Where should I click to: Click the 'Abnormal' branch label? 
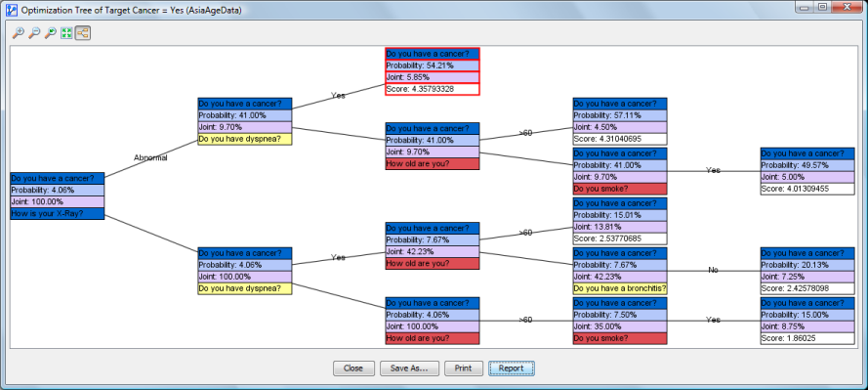(150, 158)
